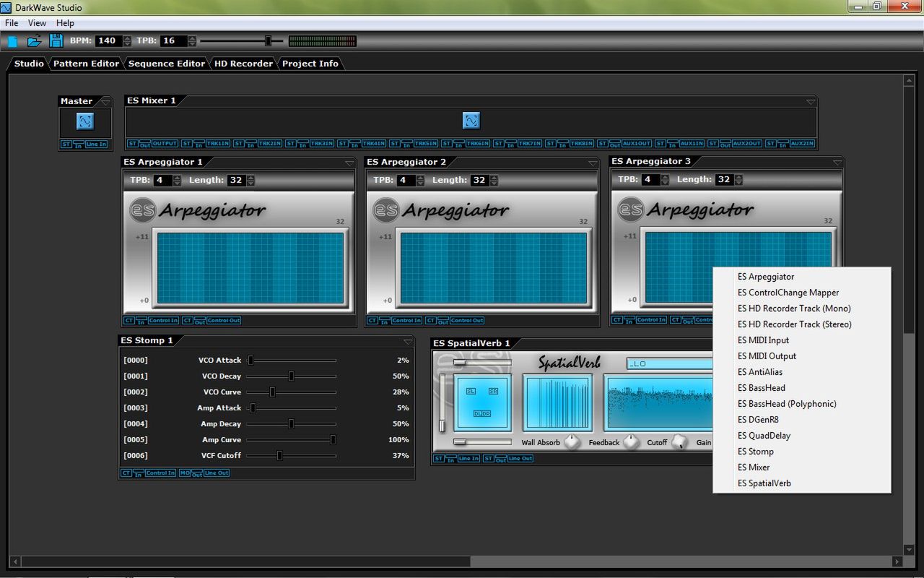Image resolution: width=924 pixels, height=578 pixels.
Task: Click the Wall Absorb knob in SpatialVerb
Action: coord(572,441)
